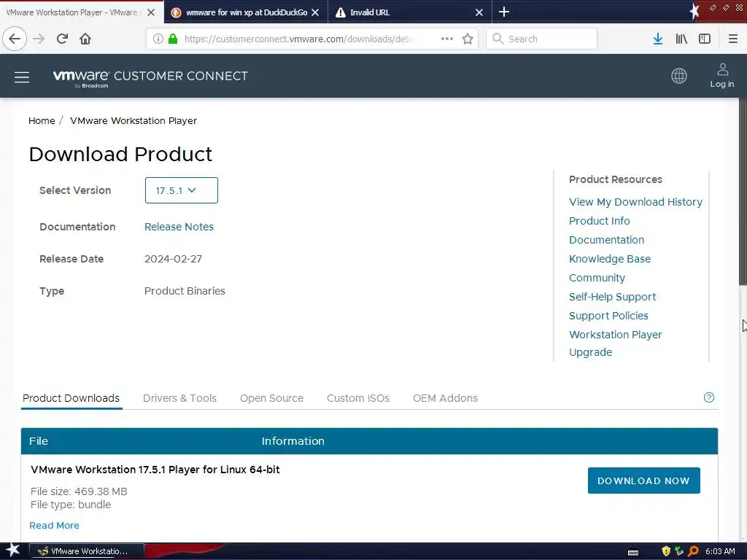This screenshot has width=747, height=560.
Task: Click the green secure padlock icon
Action: coord(173,39)
